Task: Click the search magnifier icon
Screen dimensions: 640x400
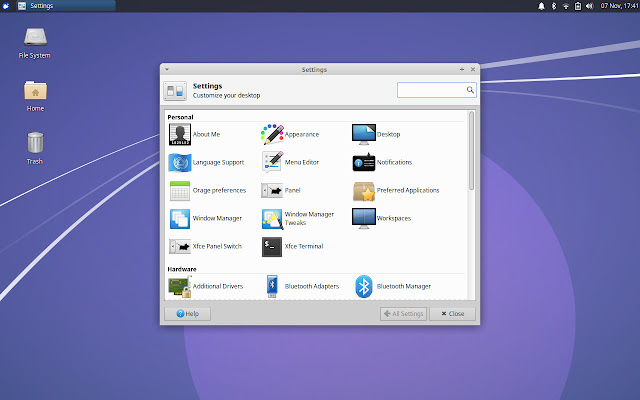Action: click(470, 90)
